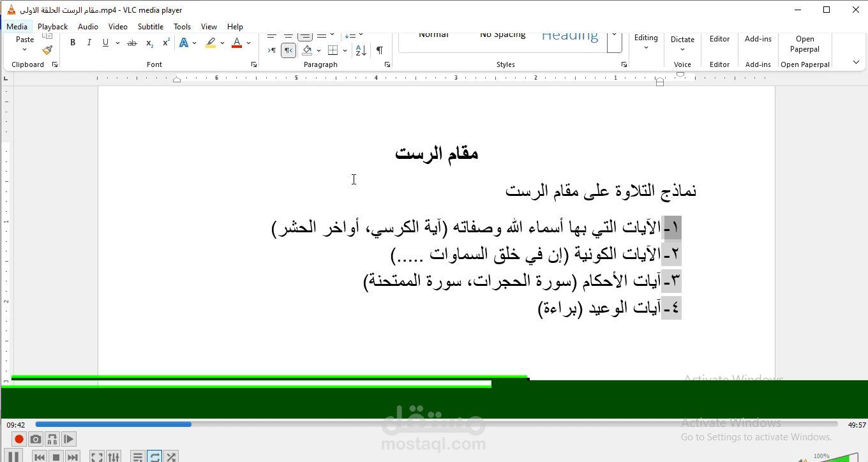Expand text effects dropdown arrow
Image resolution: width=868 pixels, height=462 pixels.
click(x=194, y=43)
